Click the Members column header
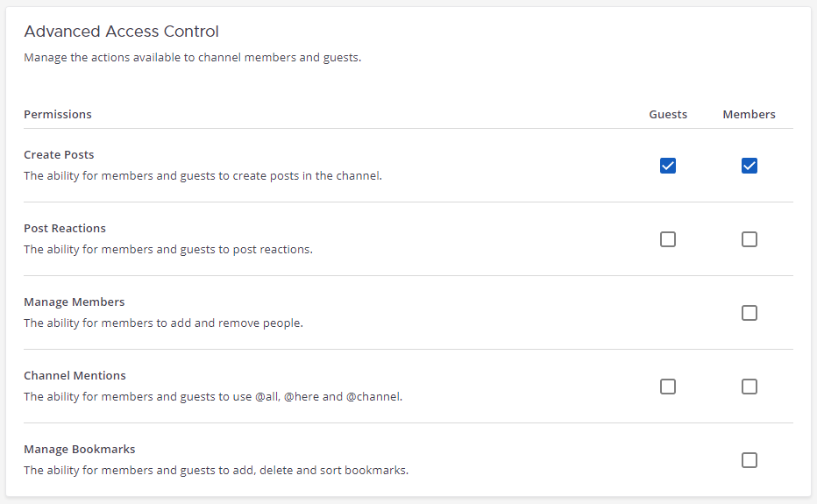 click(749, 114)
